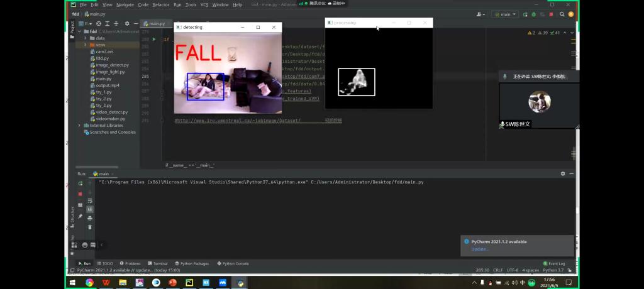Select main.py in project tree

click(104, 79)
